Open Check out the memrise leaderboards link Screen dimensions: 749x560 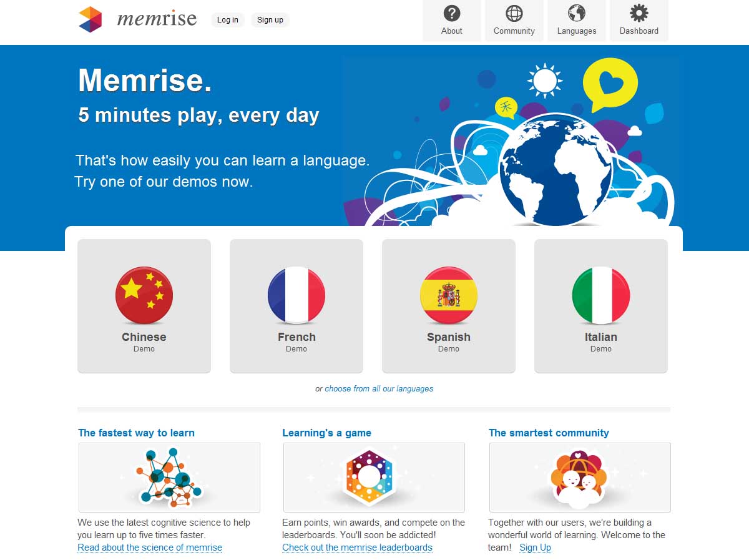tap(357, 548)
